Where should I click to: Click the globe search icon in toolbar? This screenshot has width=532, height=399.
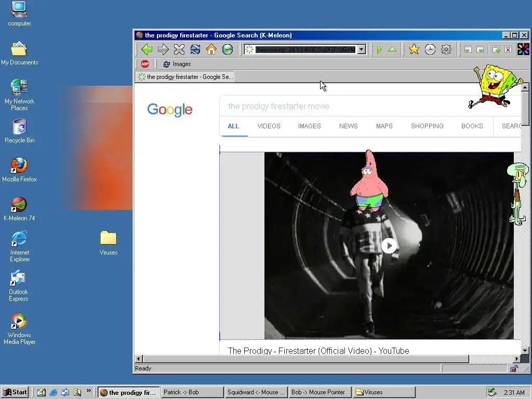tap(228, 49)
